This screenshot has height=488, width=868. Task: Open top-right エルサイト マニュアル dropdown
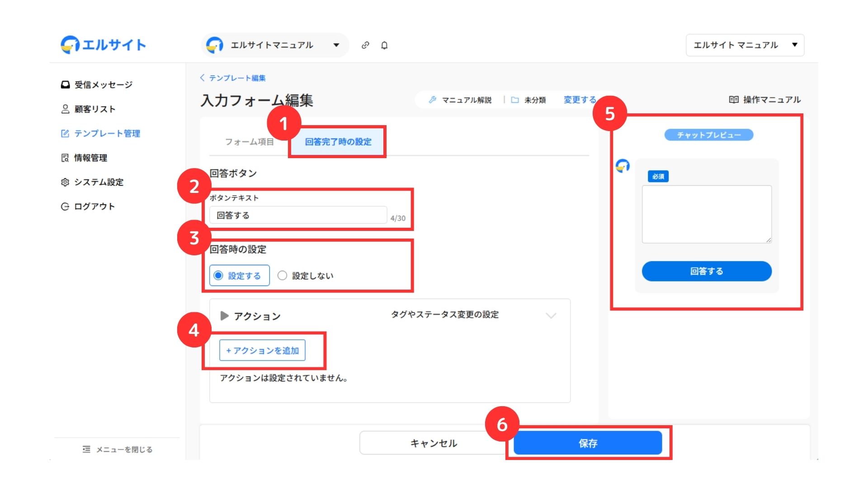coord(745,45)
